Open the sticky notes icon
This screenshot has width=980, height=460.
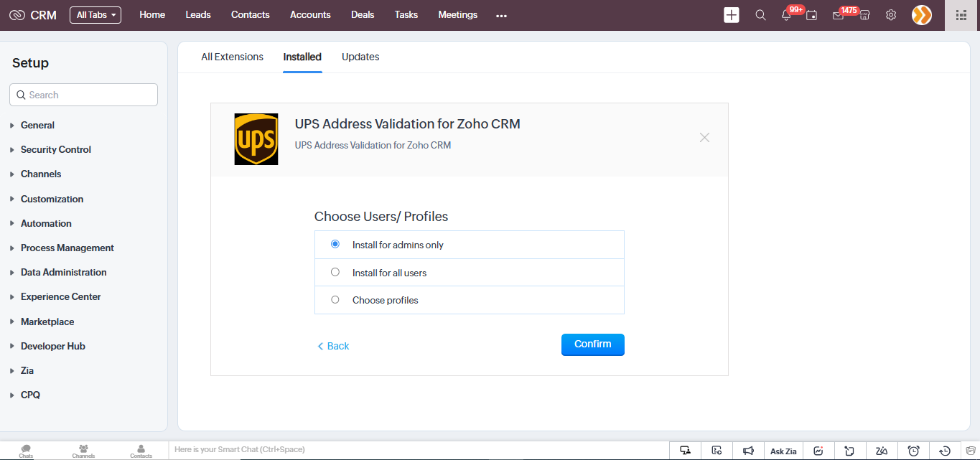tap(850, 451)
